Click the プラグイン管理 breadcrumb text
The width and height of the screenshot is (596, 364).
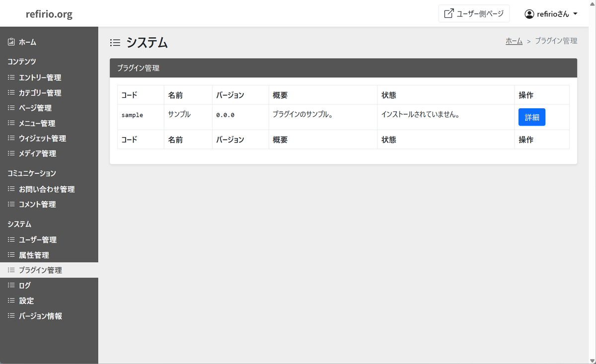(556, 41)
